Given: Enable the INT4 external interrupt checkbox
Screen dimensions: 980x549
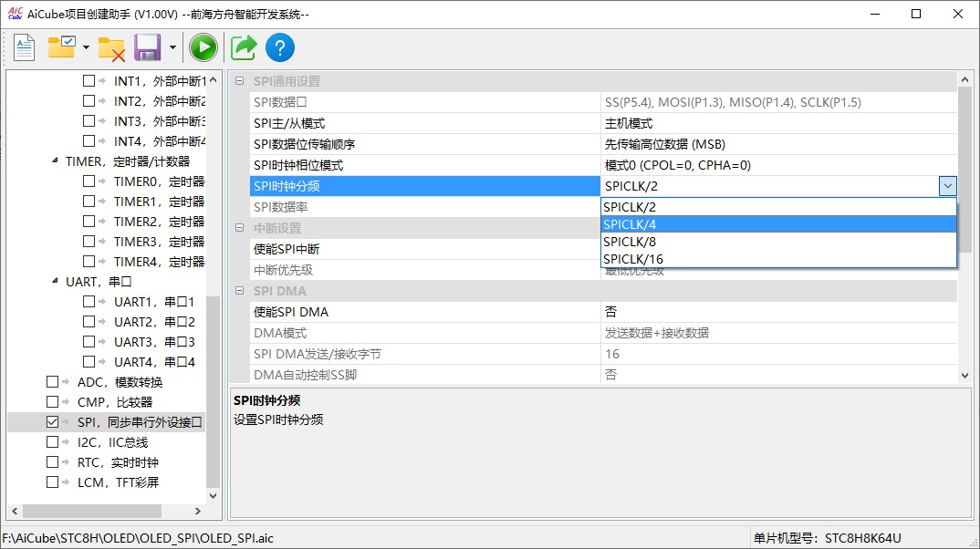Looking at the screenshot, I should (x=89, y=140).
